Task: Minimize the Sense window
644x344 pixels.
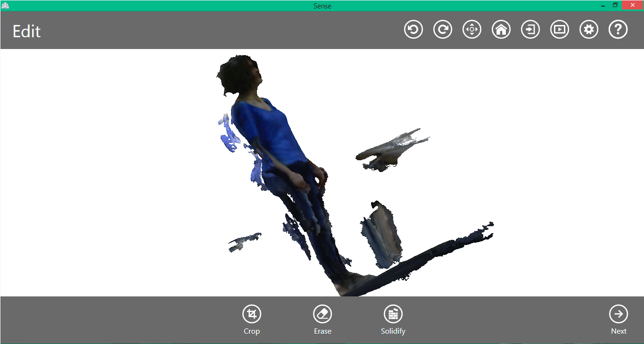Action: [x=603, y=5]
